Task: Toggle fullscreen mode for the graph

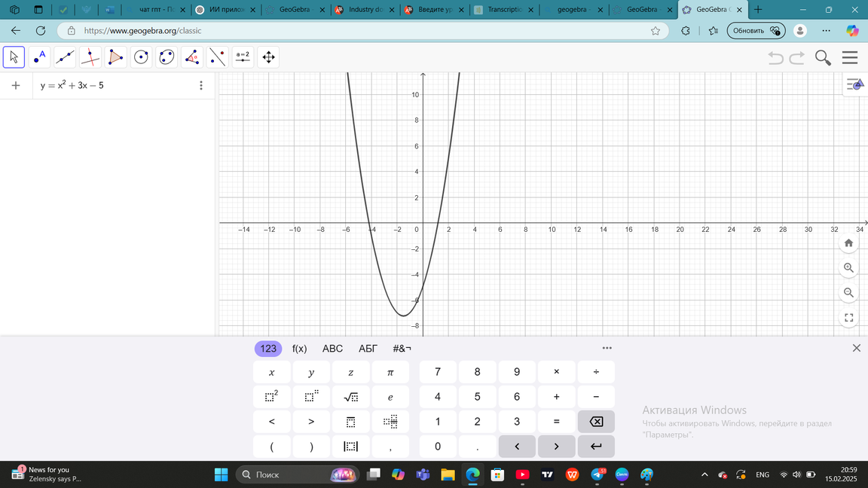Action: (848, 318)
